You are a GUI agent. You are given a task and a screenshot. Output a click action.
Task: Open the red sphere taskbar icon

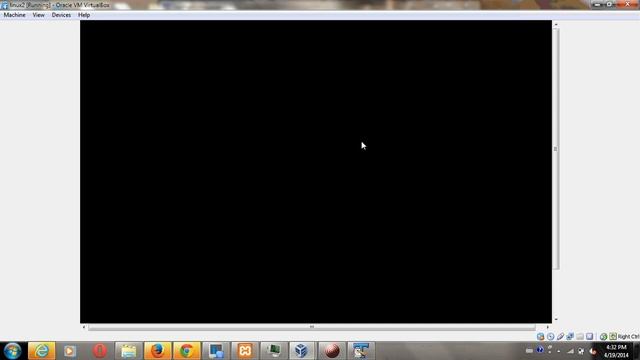[x=332, y=351]
